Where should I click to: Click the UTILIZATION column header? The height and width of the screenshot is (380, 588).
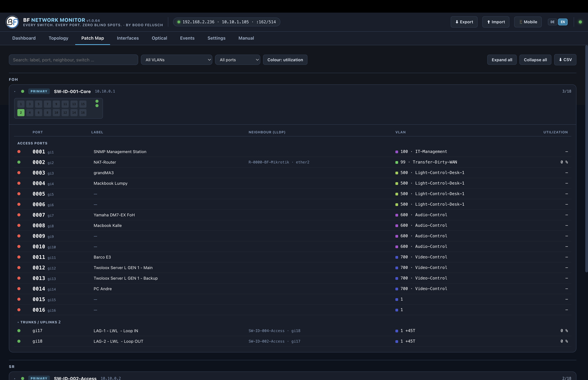(x=556, y=132)
